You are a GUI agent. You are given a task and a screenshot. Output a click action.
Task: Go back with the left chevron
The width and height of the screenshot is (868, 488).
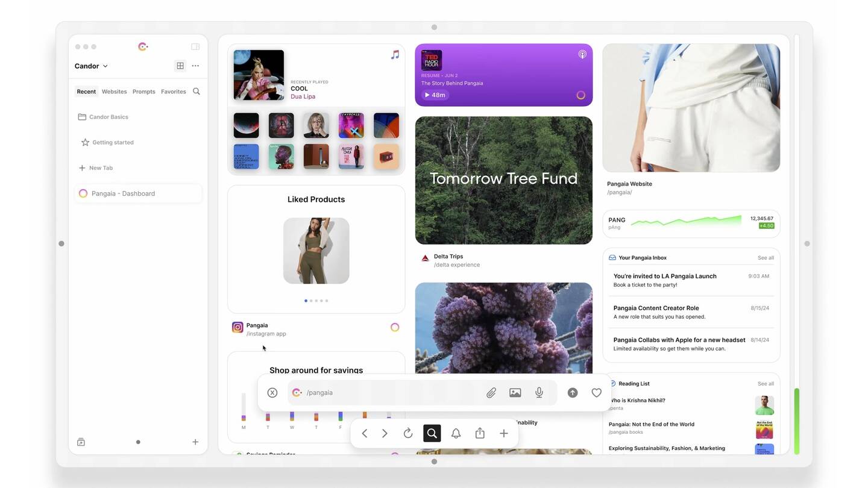point(365,433)
